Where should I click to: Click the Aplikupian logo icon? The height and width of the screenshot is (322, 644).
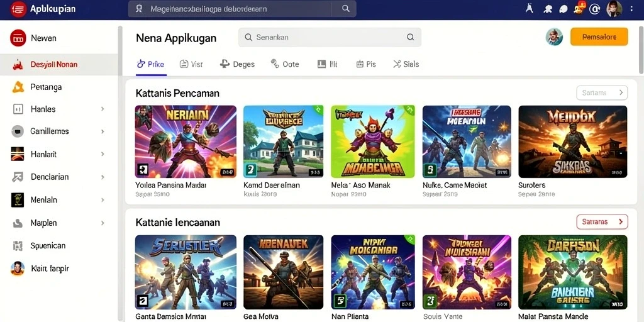click(19, 9)
